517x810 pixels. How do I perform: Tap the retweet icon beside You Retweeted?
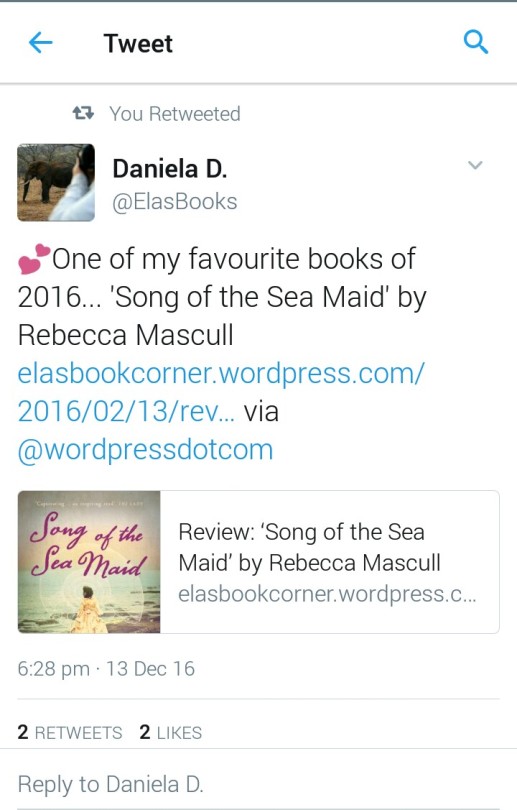[x=83, y=113]
